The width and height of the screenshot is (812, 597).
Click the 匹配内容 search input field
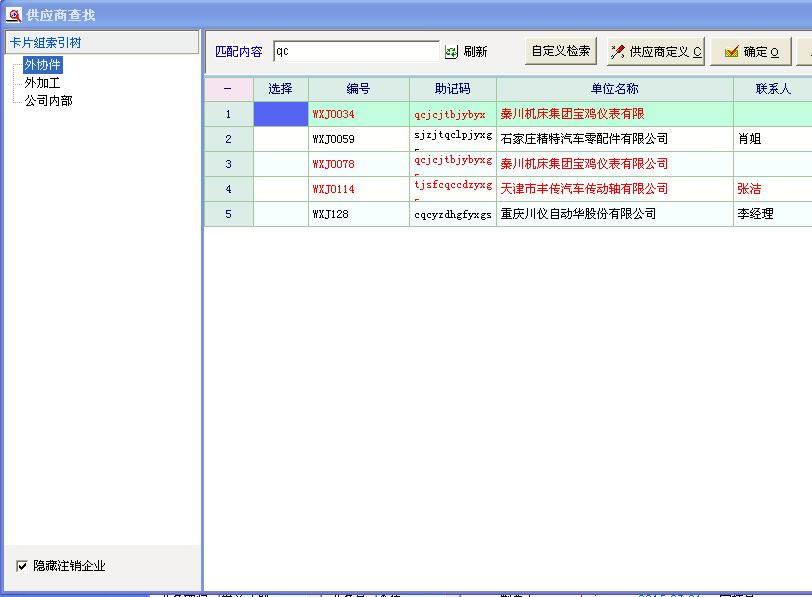coord(355,51)
